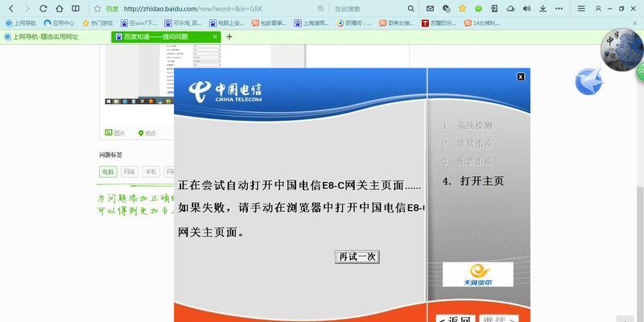Bookmark page with address bar star

(97, 9)
